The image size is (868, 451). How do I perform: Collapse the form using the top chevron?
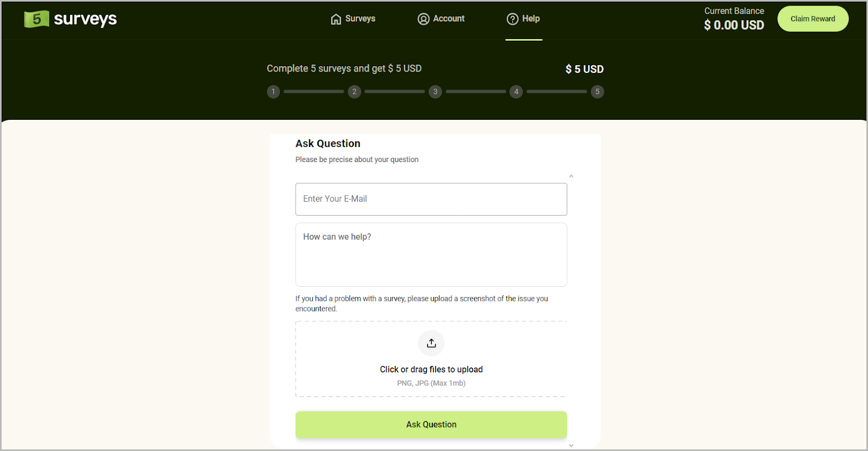571,176
